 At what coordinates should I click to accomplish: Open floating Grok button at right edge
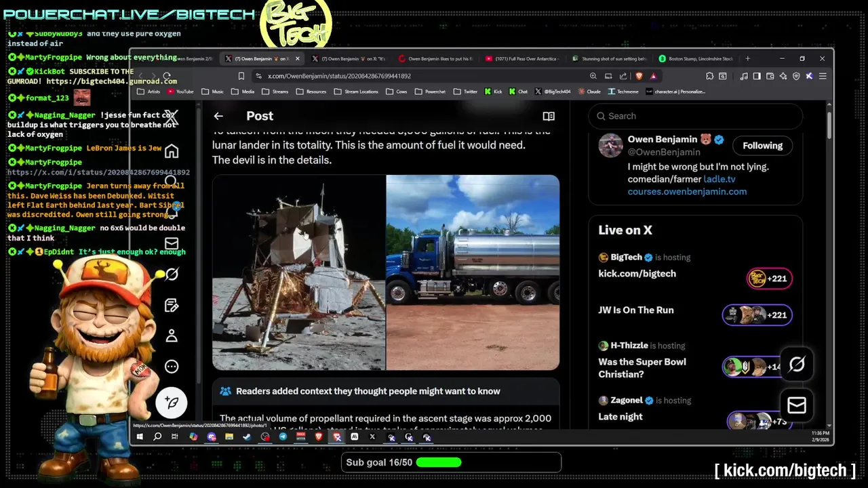point(797,364)
